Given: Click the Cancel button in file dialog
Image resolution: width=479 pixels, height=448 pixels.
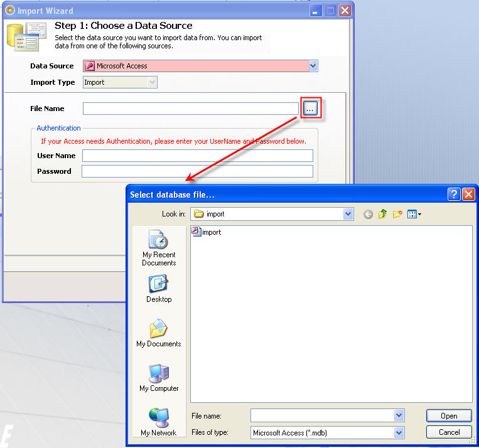Looking at the screenshot, I should tap(449, 432).
